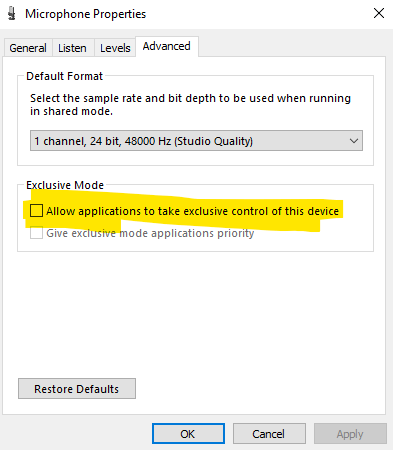Close the Microphone Properties dialog
393x450 pixels.
(x=379, y=13)
